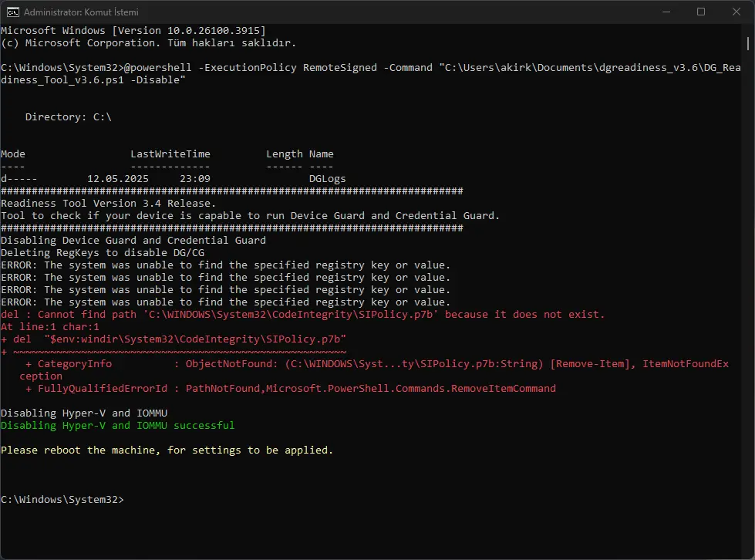Click the red '+ del "$env:windir' line
Image resolution: width=755 pixels, height=560 pixels.
[x=174, y=339]
